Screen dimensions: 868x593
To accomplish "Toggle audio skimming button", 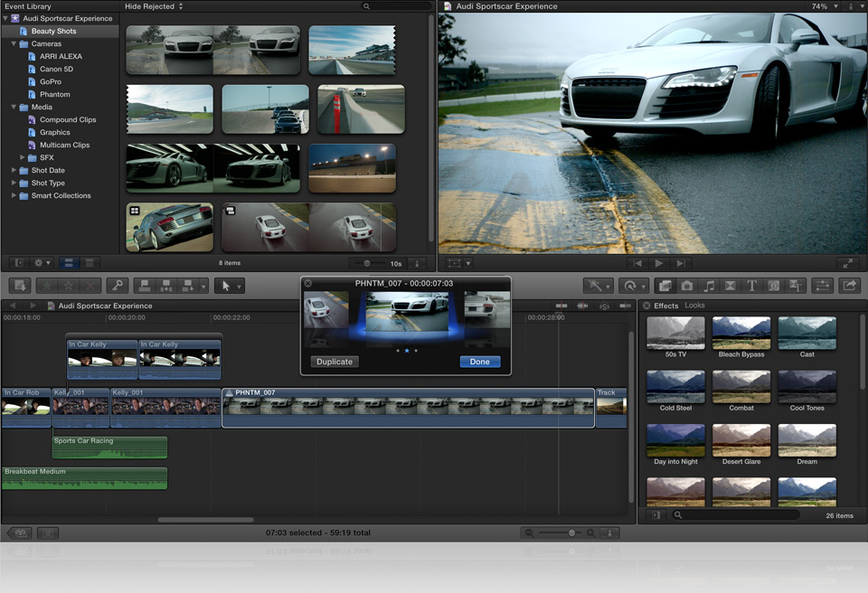I will coord(582,306).
